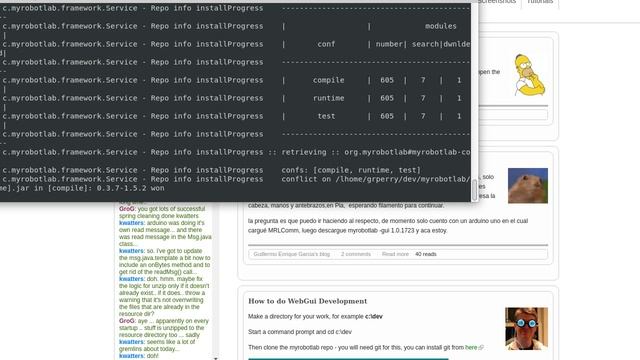Click GroG's name beside "you got lots of successful"
The height and width of the screenshot is (360, 640).
point(127,209)
